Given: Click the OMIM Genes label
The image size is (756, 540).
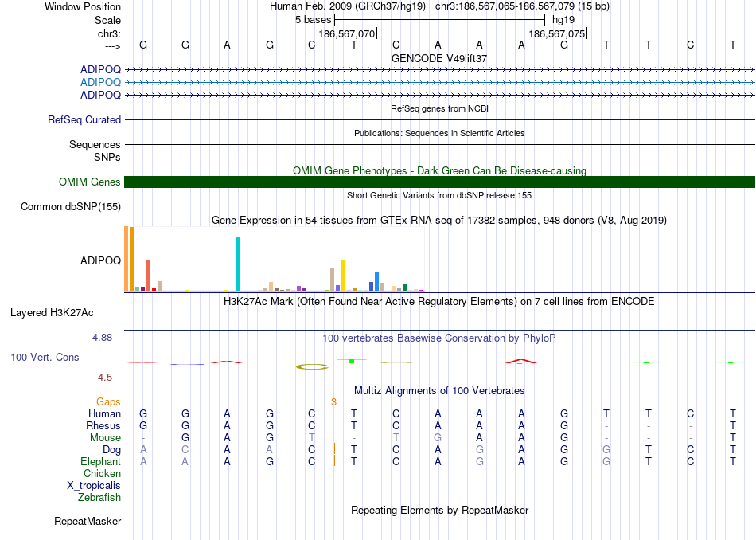Looking at the screenshot, I should click(x=89, y=182).
